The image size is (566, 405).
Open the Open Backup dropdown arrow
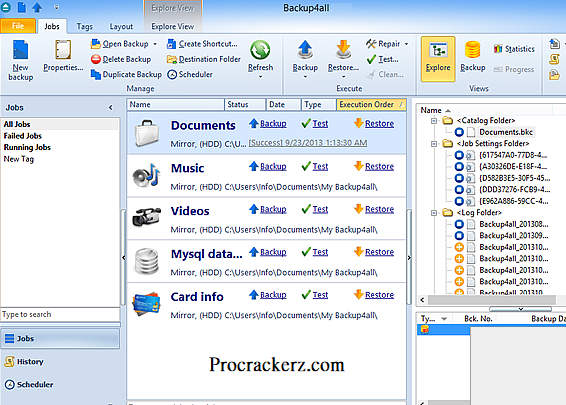click(155, 44)
